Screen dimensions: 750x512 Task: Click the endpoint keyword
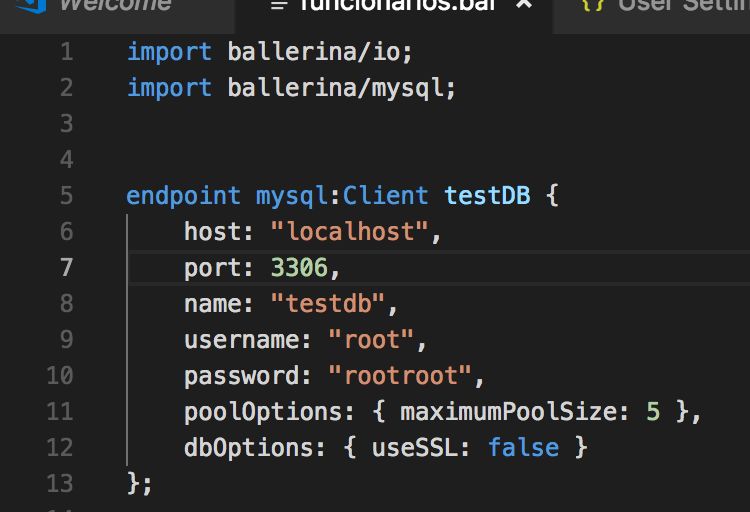183,196
